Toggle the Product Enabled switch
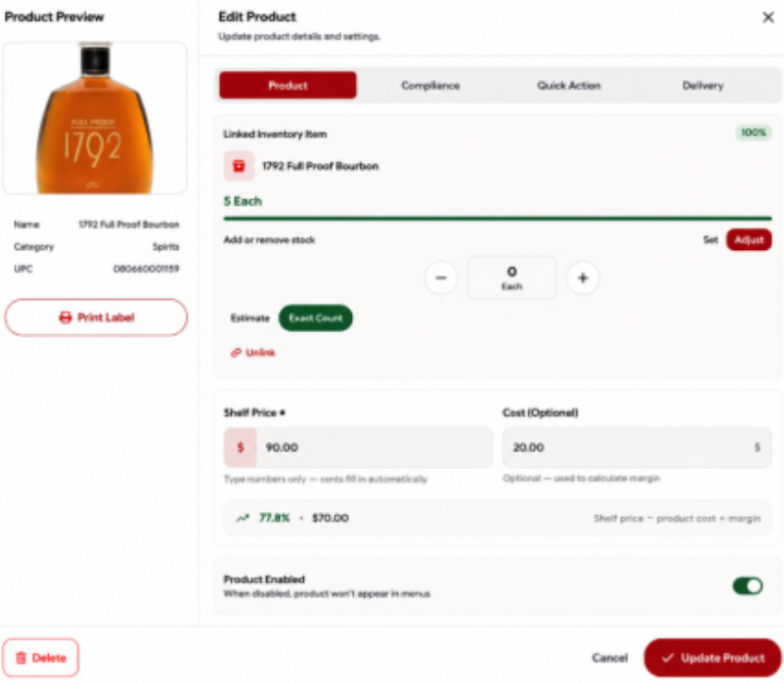Viewport: 784px width, 684px height. (x=747, y=586)
